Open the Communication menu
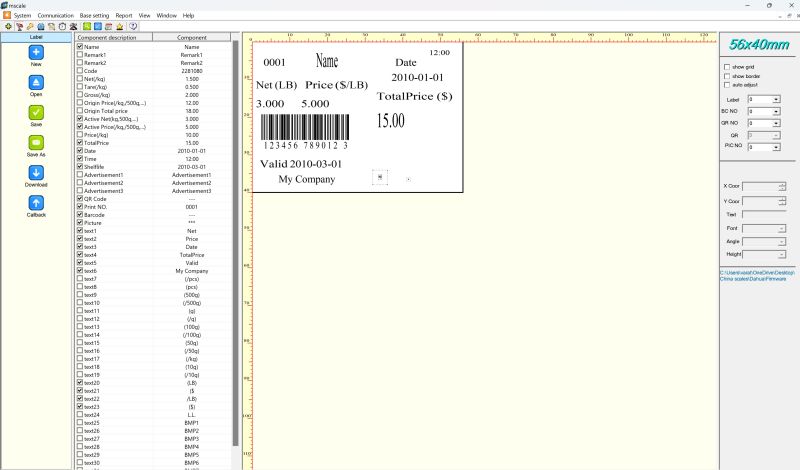 56,16
